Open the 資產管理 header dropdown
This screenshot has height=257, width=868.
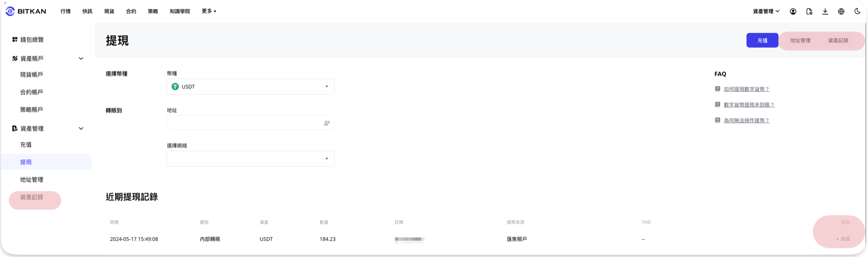766,12
